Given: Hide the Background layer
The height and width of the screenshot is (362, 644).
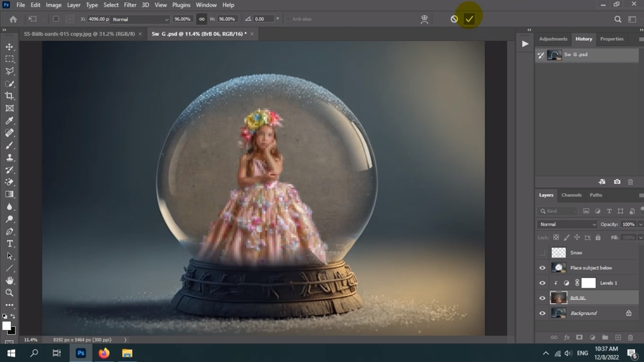Looking at the screenshot, I should 542,313.
